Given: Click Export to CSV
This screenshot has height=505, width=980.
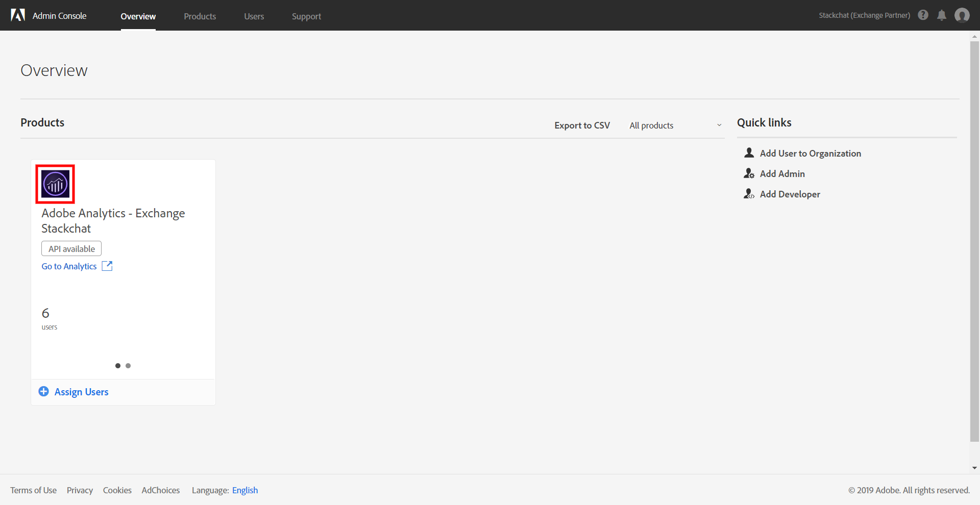Looking at the screenshot, I should (582, 125).
